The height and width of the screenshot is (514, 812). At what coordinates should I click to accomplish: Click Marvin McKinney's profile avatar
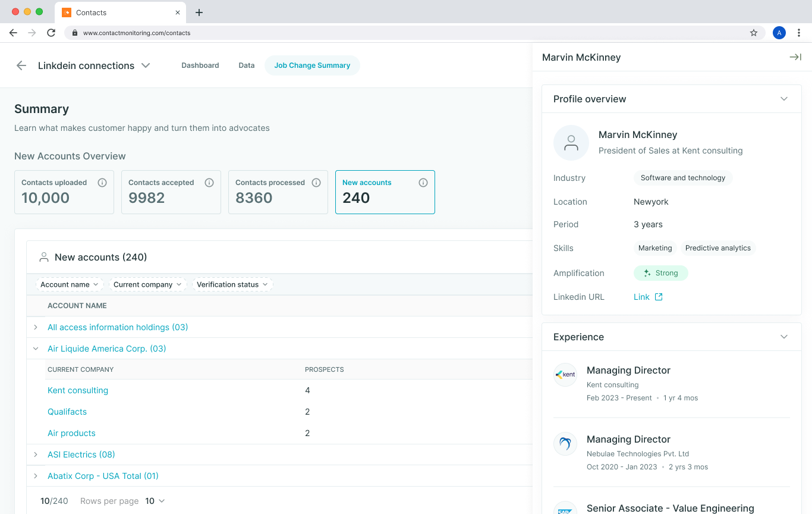571,143
